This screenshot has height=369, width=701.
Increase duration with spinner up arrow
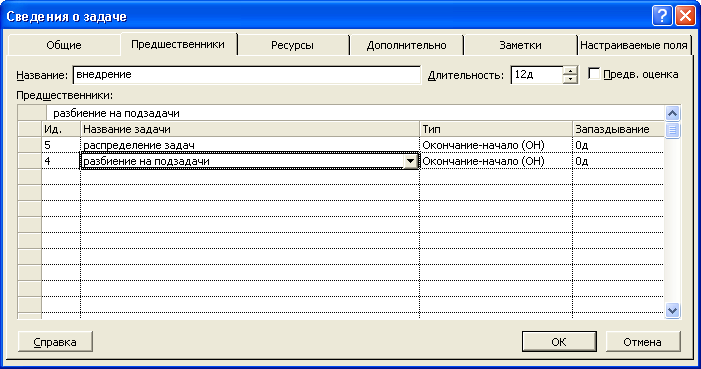coord(570,70)
